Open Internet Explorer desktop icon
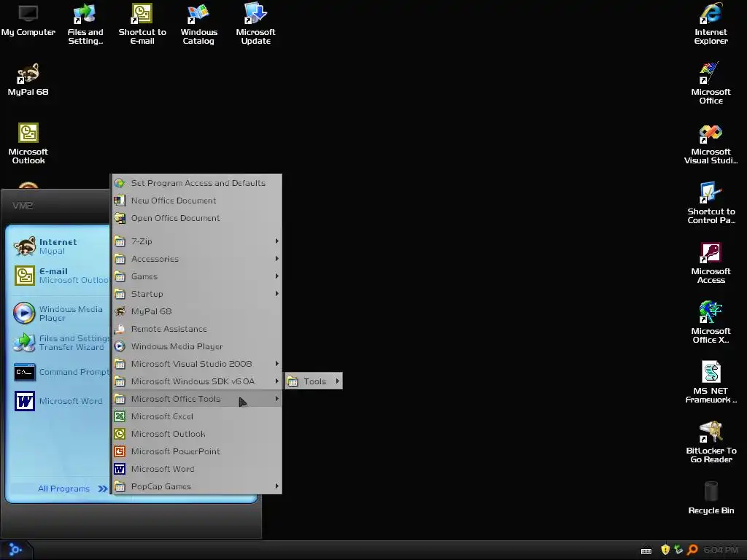The image size is (747, 560). pyautogui.click(x=711, y=24)
